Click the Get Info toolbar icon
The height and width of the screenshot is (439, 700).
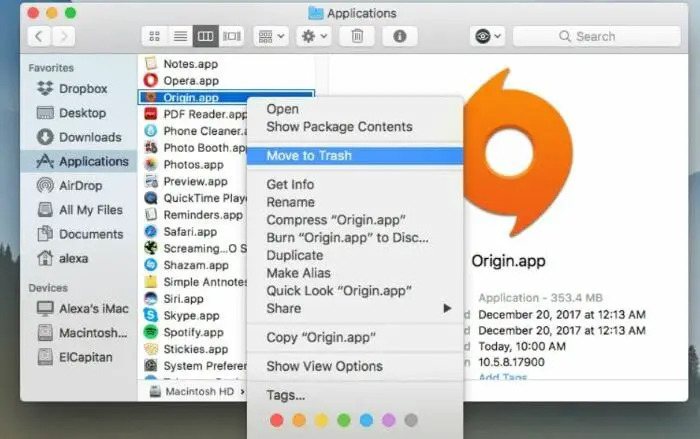coord(400,36)
